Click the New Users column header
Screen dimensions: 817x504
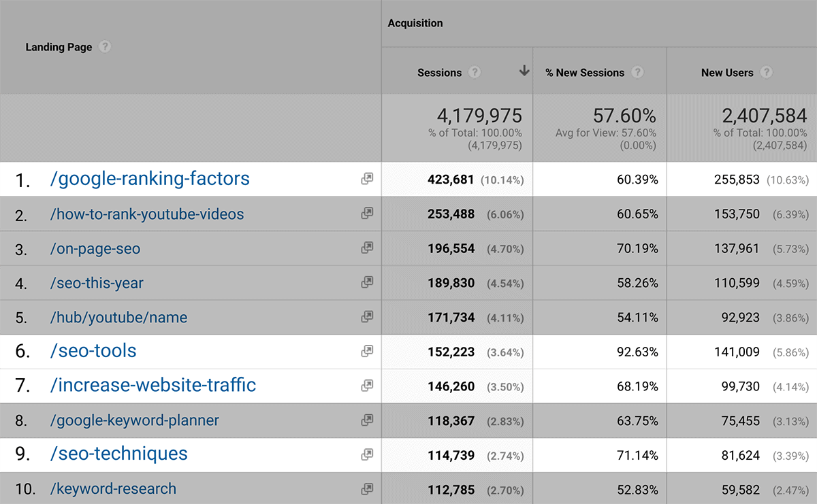click(727, 72)
